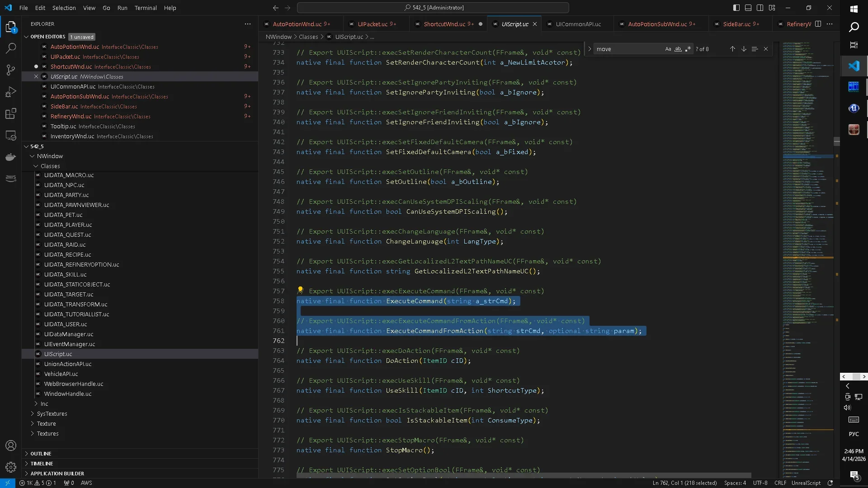Split the editor right

pyautogui.click(x=818, y=24)
